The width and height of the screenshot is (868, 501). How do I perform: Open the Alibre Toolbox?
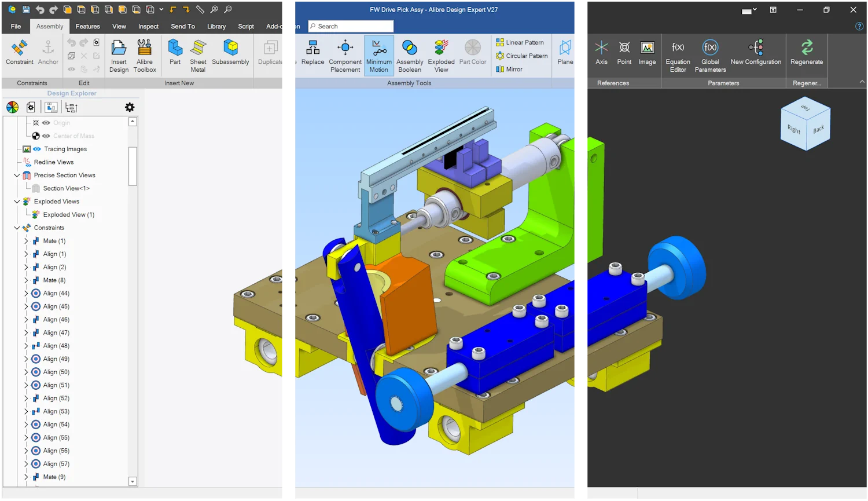tap(144, 55)
